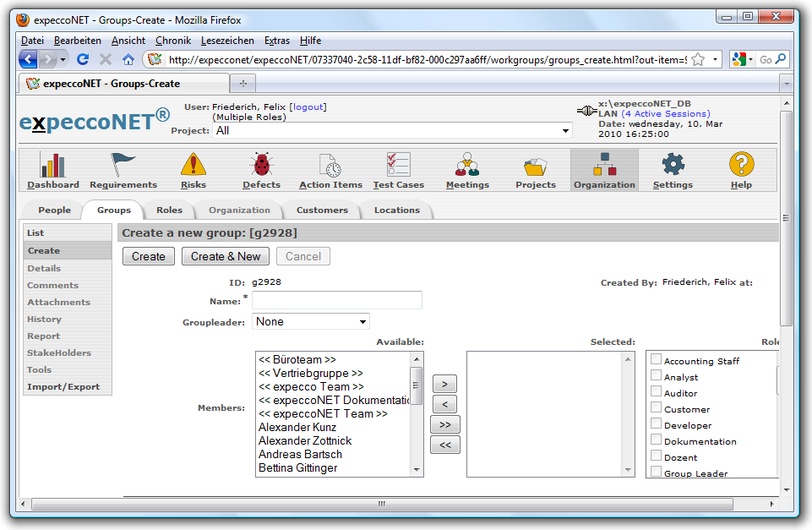Open the Chronik menu
The height and width of the screenshot is (530, 812).
click(173, 41)
